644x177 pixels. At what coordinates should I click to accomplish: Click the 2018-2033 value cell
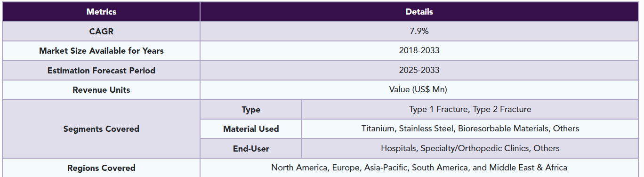[x=419, y=51]
